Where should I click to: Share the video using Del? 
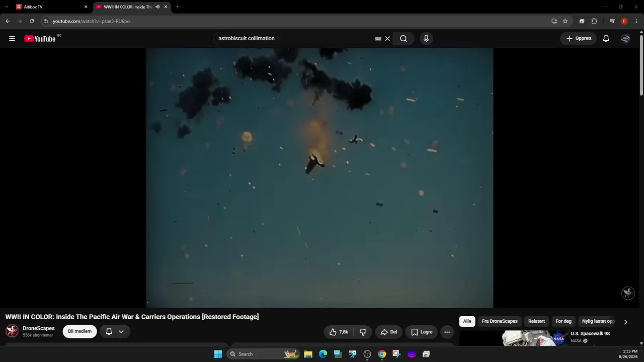click(x=389, y=332)
